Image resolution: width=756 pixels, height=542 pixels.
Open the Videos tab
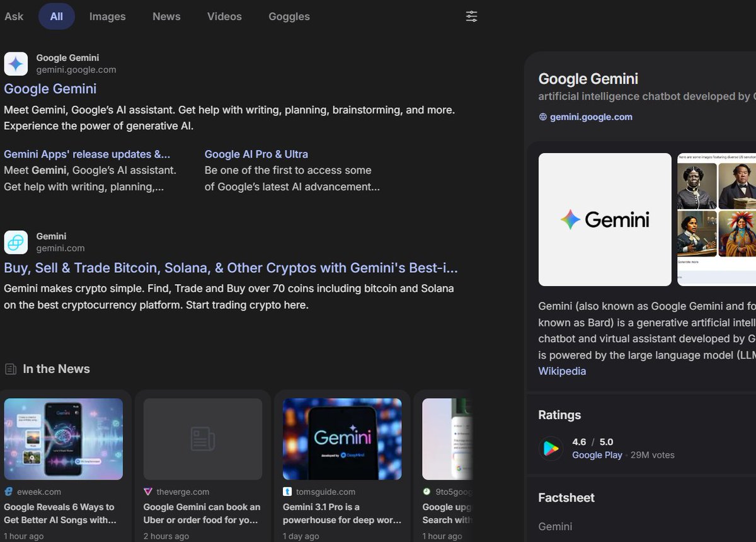(x=224, y=16)
